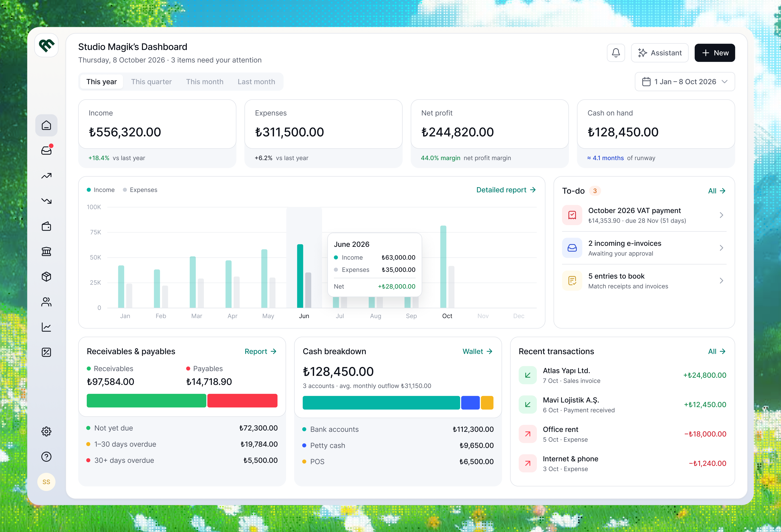Expand the October 2026 VAT payment chevron
This screenshot has height=532, width=781.
tap(721, 215)
